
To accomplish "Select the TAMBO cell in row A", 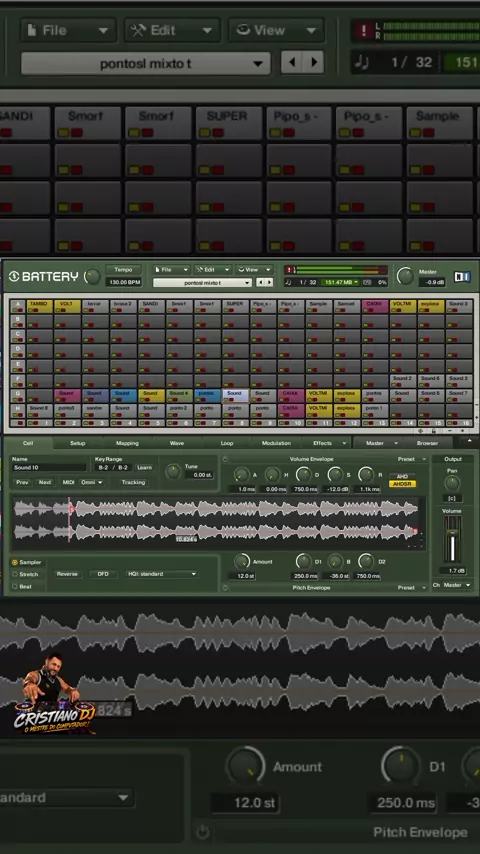I will click(x=39, y=306).
